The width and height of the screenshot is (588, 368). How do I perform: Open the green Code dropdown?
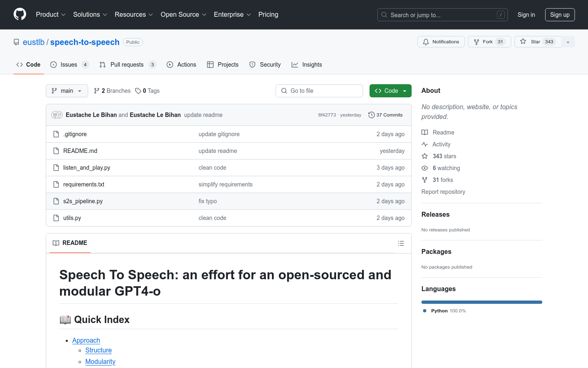point(390,91)
